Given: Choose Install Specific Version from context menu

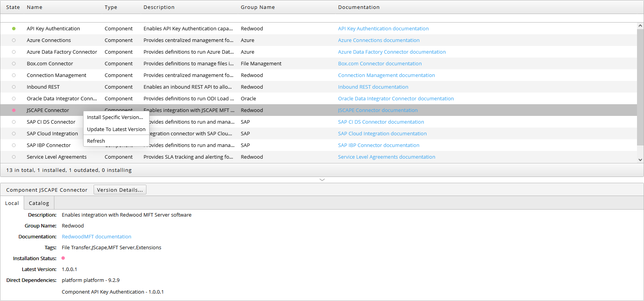Looking at the screenshot, I should tap(116, 117).
